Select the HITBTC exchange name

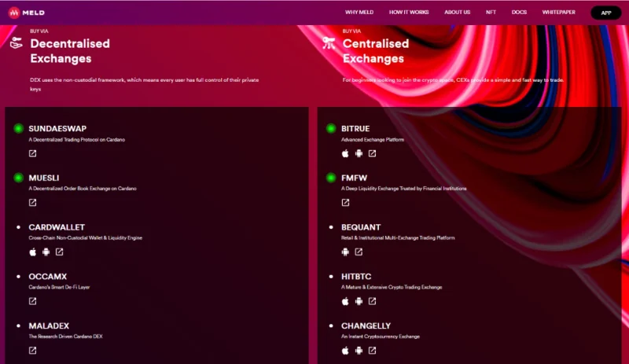[x=356, y=277]
